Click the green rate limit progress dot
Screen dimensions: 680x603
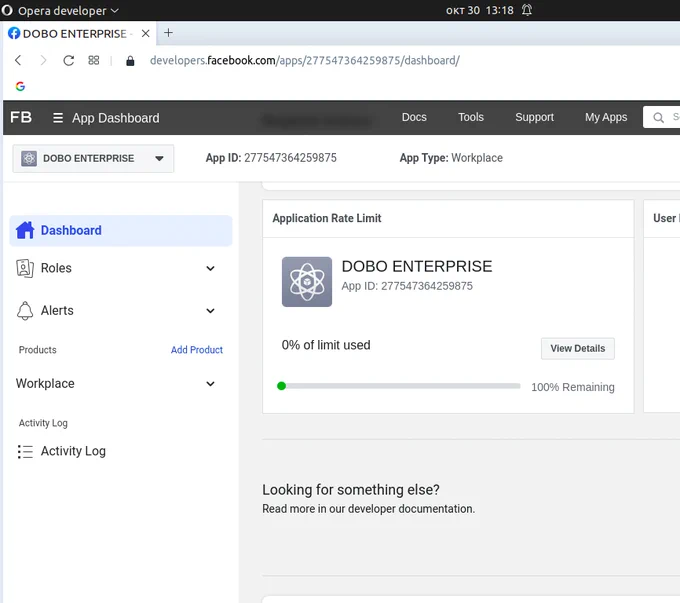point(281,386)
